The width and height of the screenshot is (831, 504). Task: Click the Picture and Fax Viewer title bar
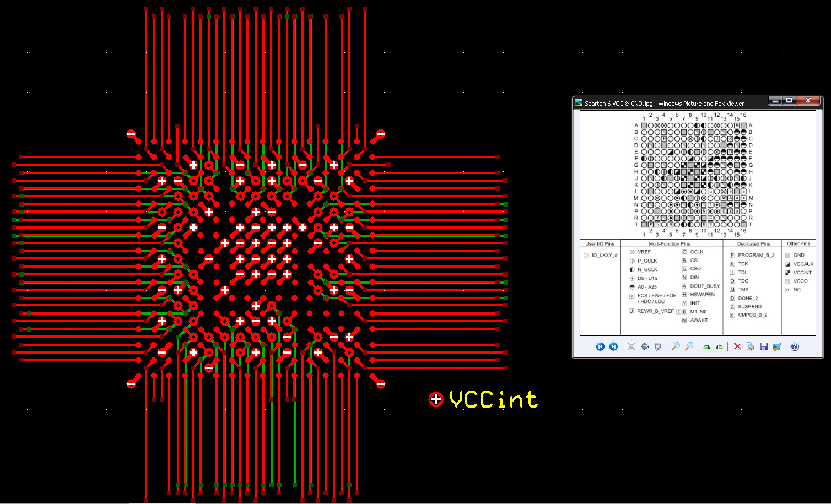(672, 103)
